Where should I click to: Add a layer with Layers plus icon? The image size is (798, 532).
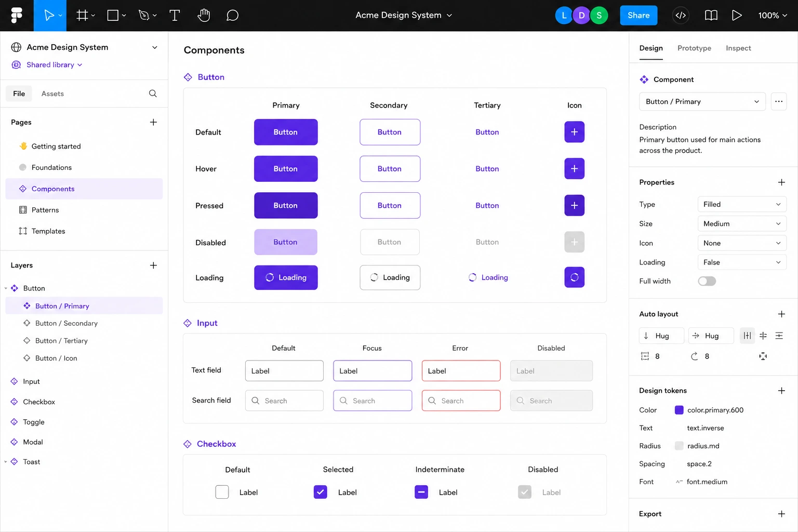[153, 265]
